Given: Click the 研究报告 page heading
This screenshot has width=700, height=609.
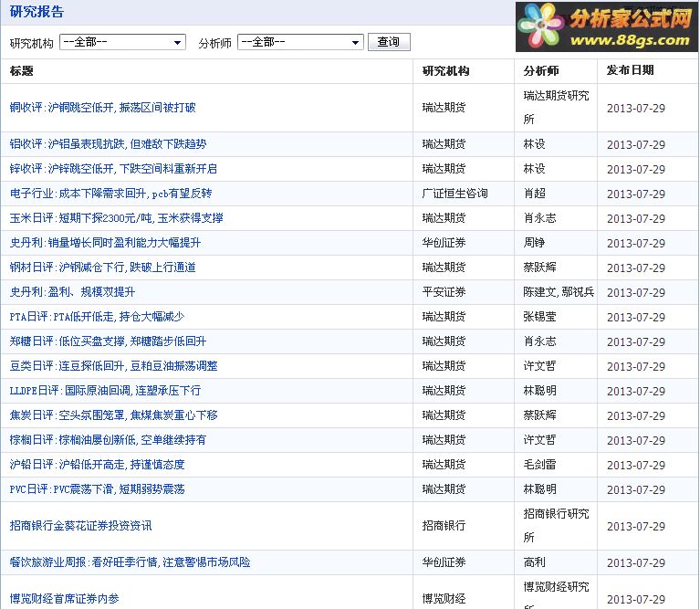Looking at the screenshot, I should 37,12.
